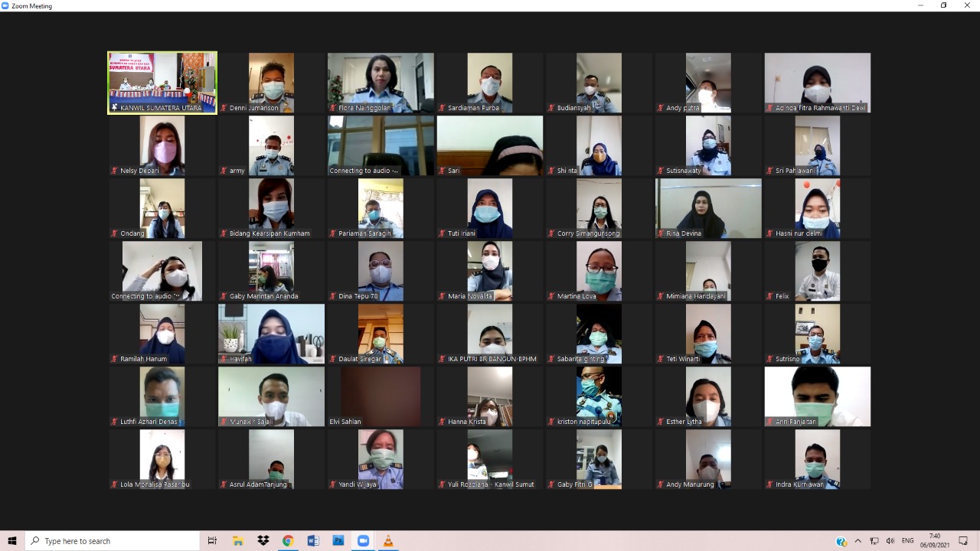The height and width of the screenshot is (551, 980).
Task: Open Photoshop from the taskbar
Action: [x=338, y=541]
